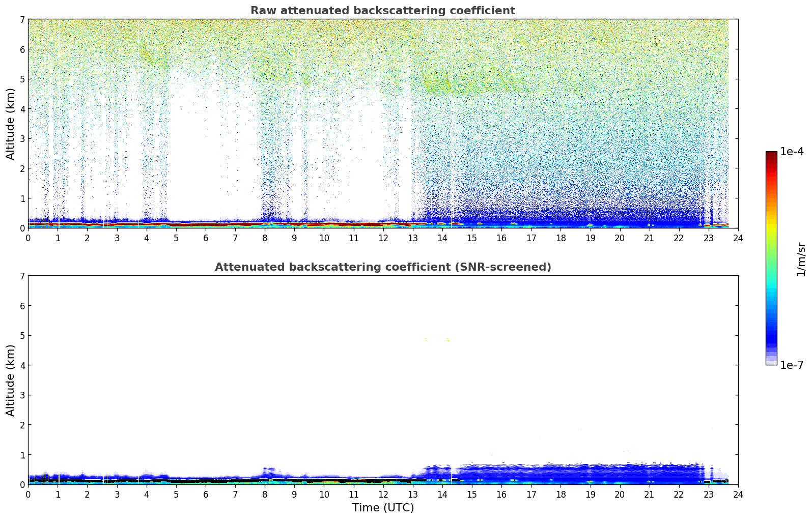Click the yellow spot near 14 UTC, 5 km in bottom plot
The width and height of the screenshot is (812, 519).
(x=449, y=341)
